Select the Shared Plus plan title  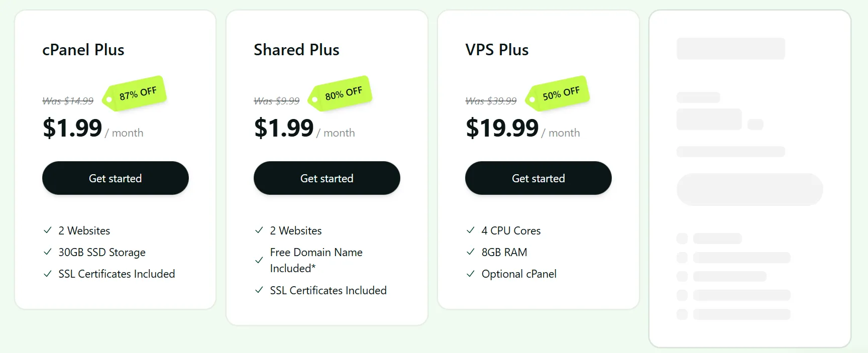point(296,50)
